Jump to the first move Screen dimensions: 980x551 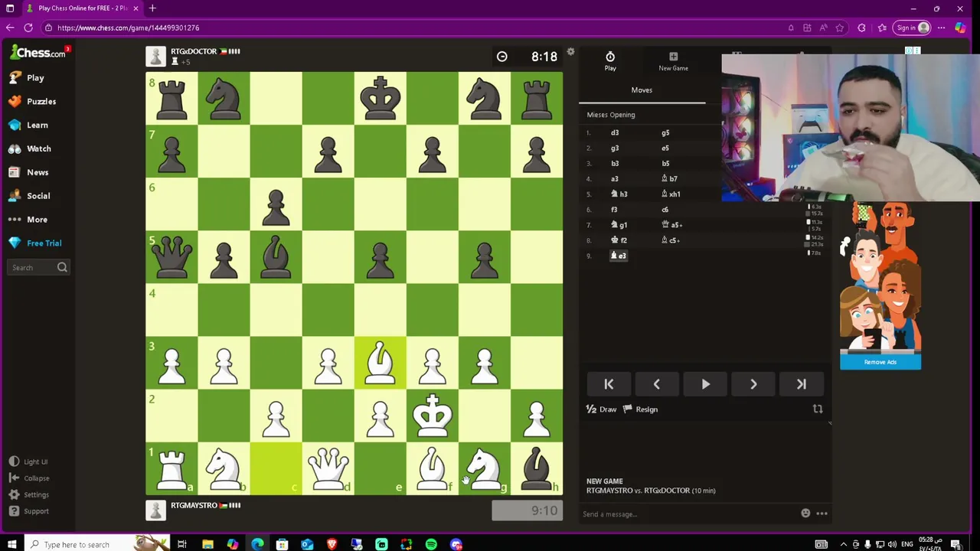(x=609, y=384)
